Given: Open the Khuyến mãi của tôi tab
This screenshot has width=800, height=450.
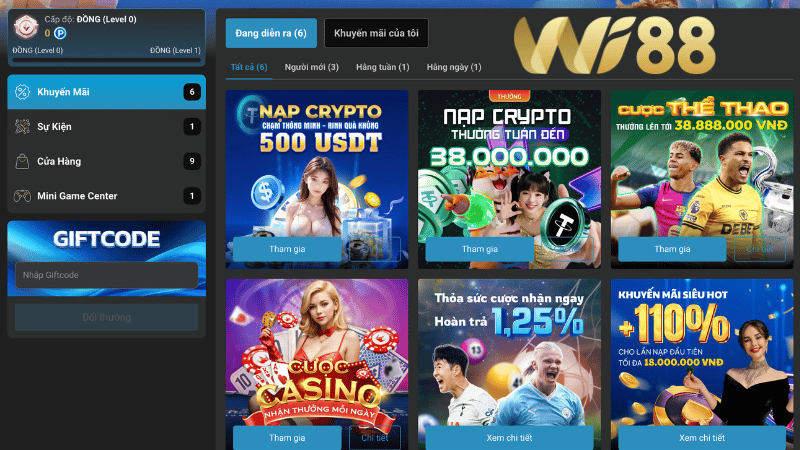Looking at the screenshot, I should click(376, 33).
